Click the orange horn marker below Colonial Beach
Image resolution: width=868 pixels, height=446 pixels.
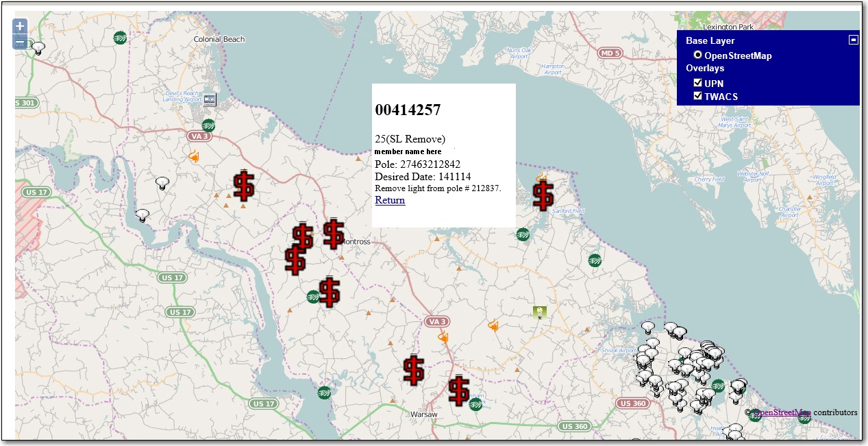[194, 157]
